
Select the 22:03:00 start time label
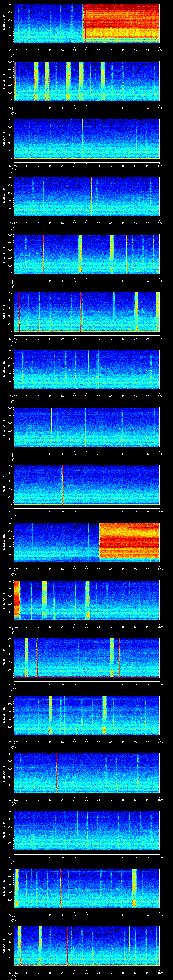click(x=13, y=166)
